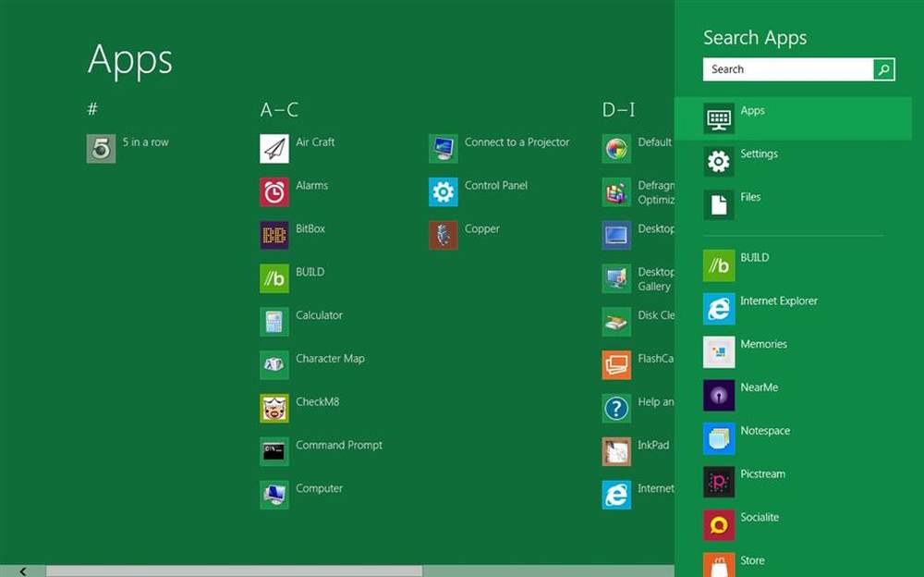Open Connect to a Projector
924x577 pixels.
point(444,149)
